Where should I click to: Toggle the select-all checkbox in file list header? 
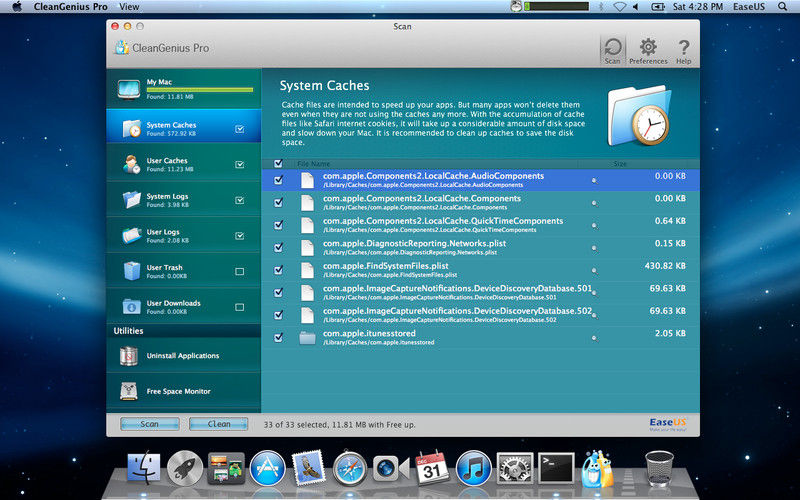pyautogui.click(x=278, y=163)
